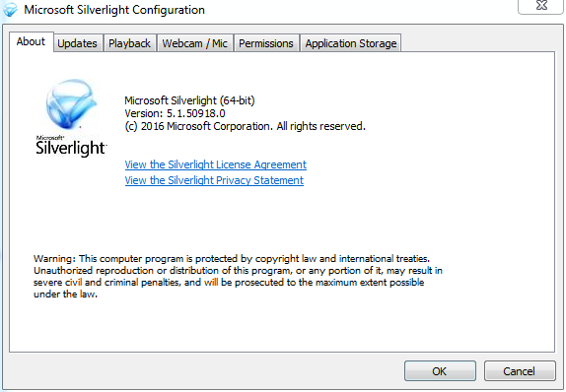Open the Silverlight Privacy Statement link
566x392 pixels.
pos(214,180)
